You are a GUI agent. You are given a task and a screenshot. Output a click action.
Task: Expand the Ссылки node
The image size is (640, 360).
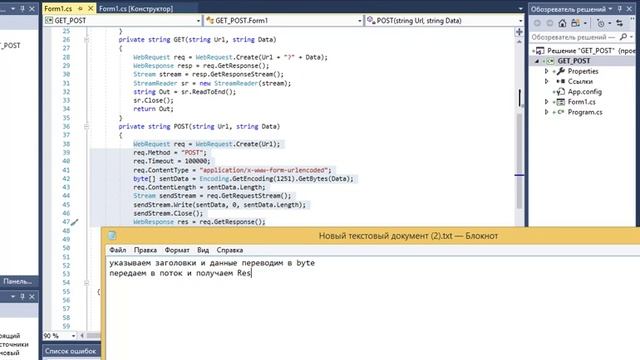coord(547,81)
